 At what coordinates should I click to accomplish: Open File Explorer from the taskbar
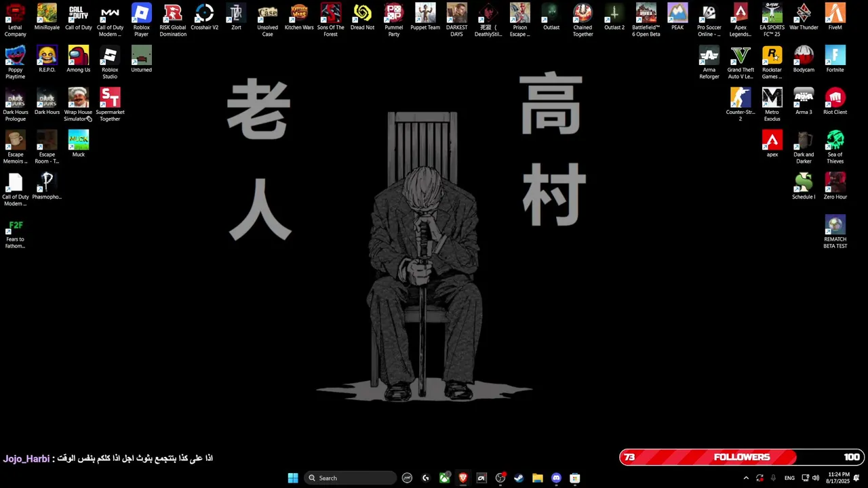pyautogui.click(x=537, y=478)
